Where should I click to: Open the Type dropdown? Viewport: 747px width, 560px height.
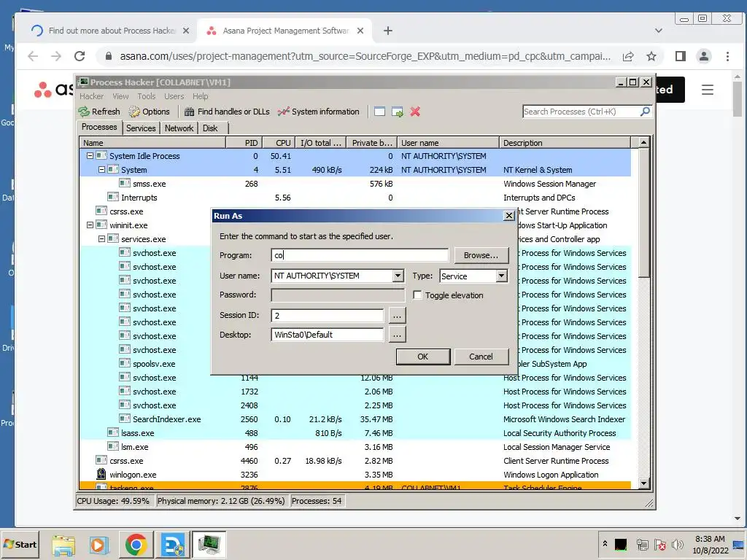click(x=501, y=276)
